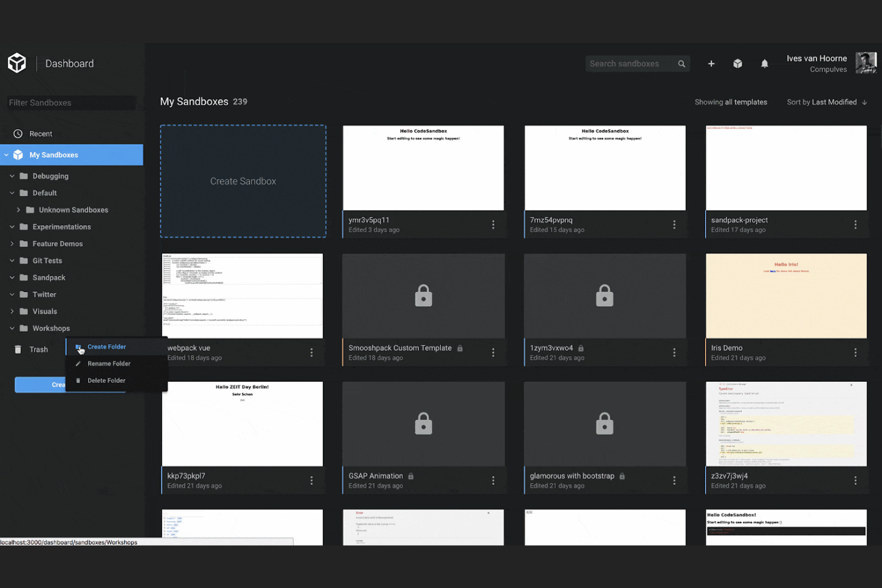Click the Twitter folder icon
This screenshot has width=882, height=588.
coord(24,294)
